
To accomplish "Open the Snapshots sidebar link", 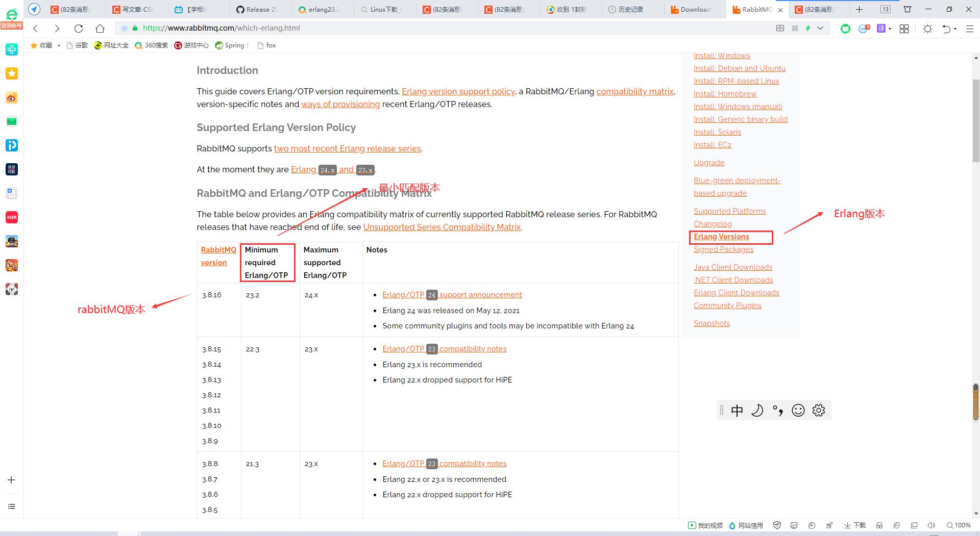I will click(712, 323).
